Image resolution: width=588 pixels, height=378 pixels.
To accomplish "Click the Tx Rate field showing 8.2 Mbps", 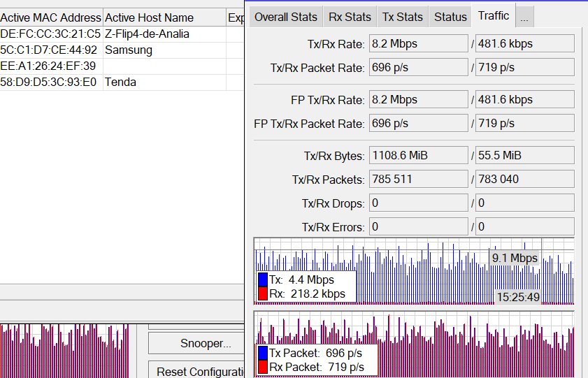I will (418, 44).
